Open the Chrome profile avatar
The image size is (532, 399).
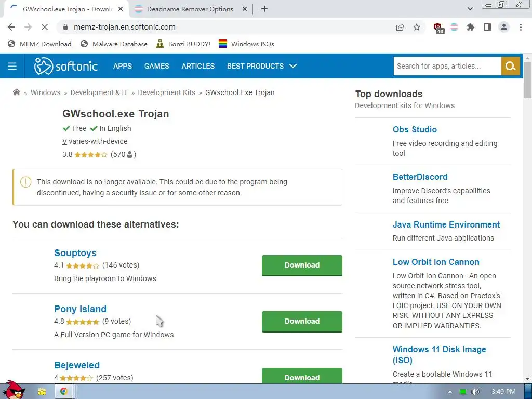504,27
